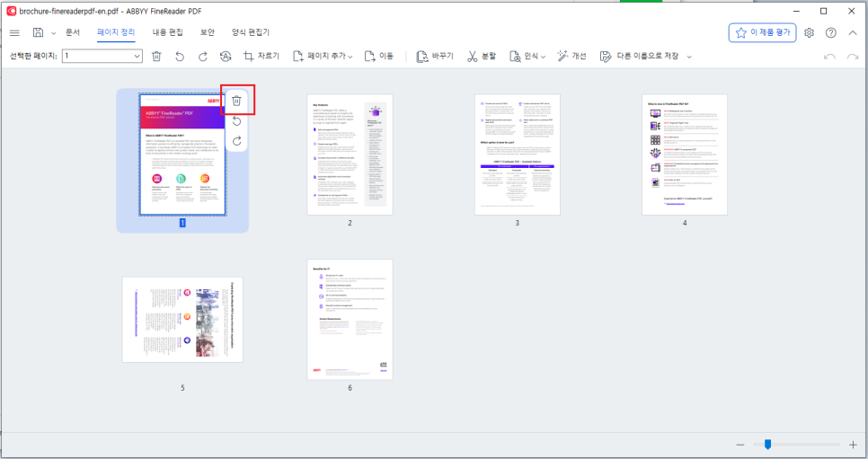The image size is (868, 459).
Task: Click 다른 이름으로 저장 button
Action: 640,56
